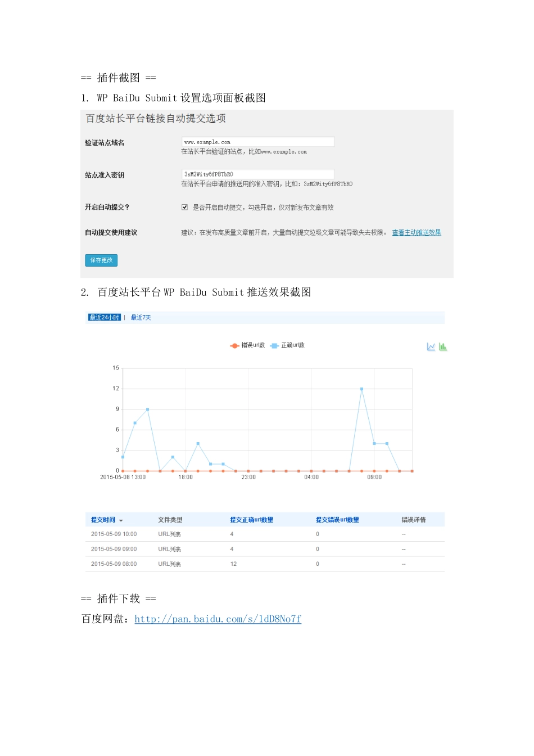Viewport: 534px width, 756px height.
Task: Click the 站点准入密钥 input field
Action: (258, 174)
